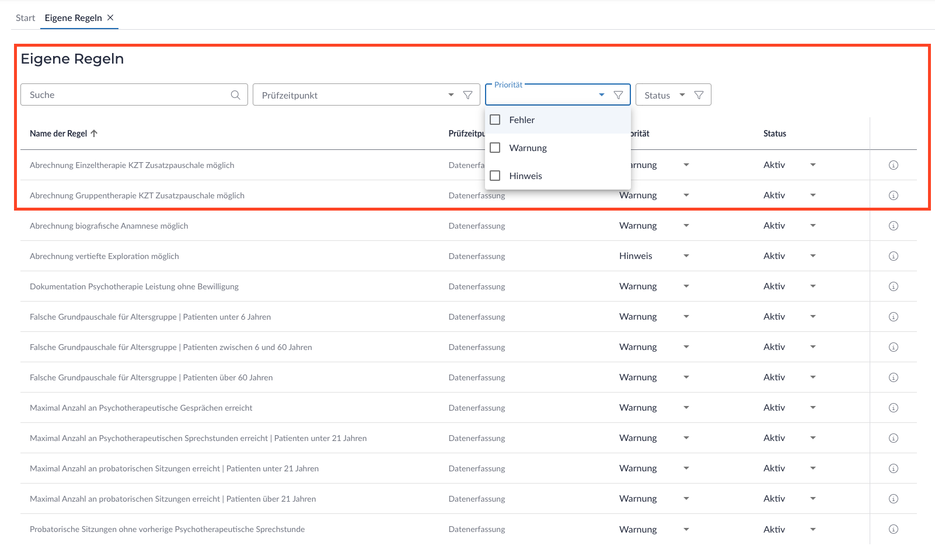
Task: Open priority dropdown for Abrechnung biografische Anamnese
Action: [x=686, y=226]
